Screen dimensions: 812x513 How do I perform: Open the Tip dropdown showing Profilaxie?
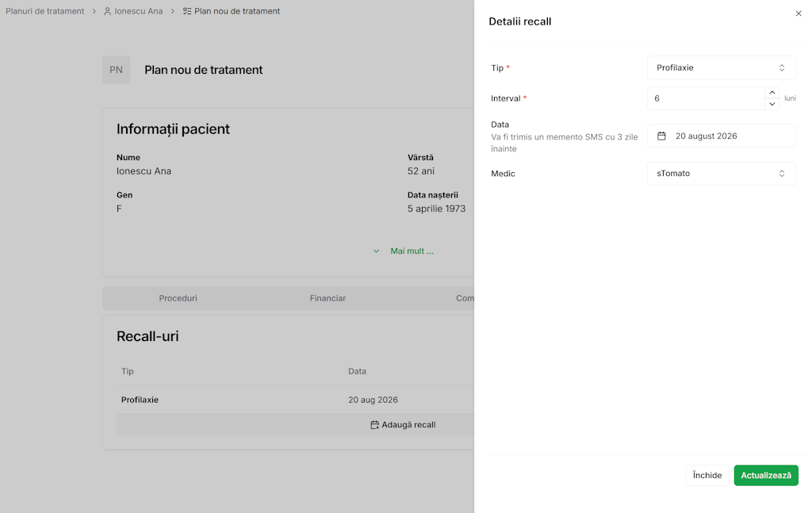pyautogui.click(x=721, y=68)
